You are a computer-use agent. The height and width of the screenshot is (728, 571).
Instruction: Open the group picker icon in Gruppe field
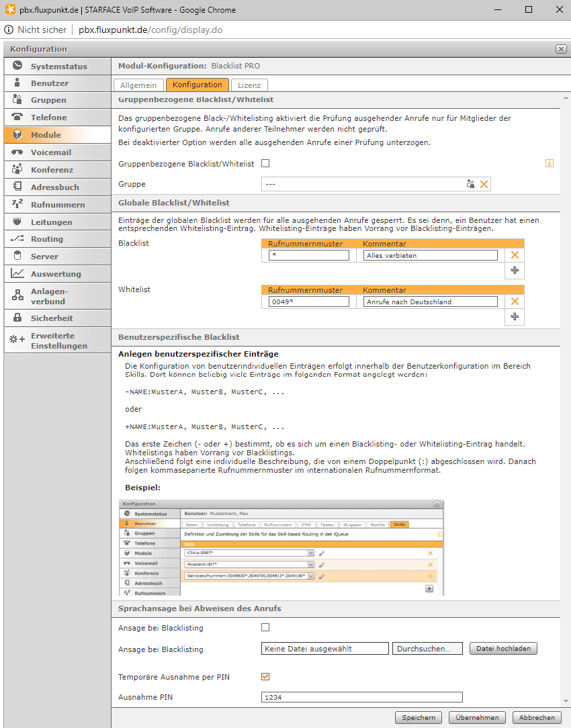[x=471, y=184]
